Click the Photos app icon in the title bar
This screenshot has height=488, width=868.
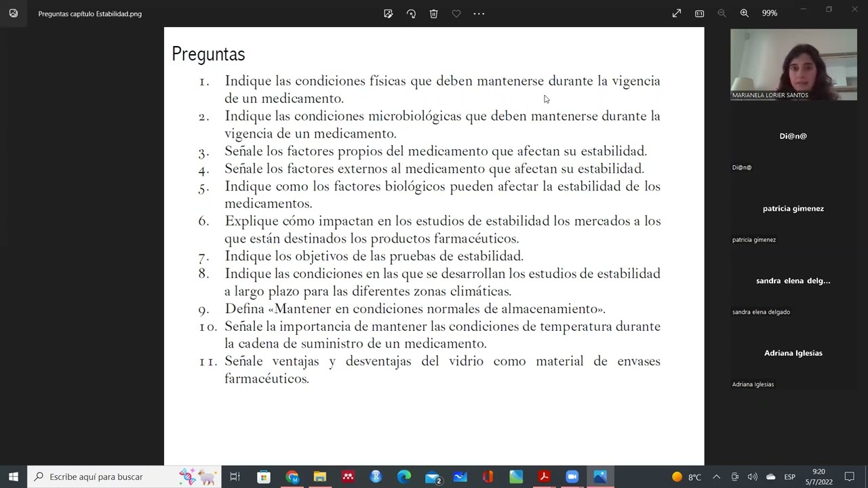(x=14, y=14)
